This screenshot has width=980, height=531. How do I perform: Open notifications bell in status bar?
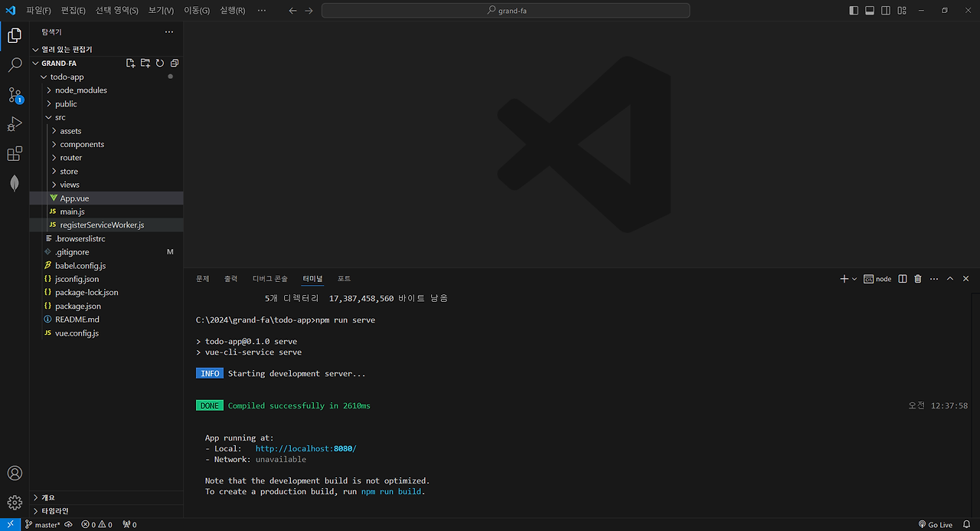[x=967, y=525]
